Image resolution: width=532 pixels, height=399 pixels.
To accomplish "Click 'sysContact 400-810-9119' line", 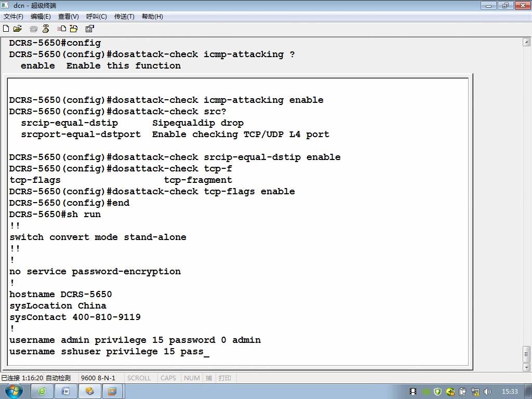I will (x=75, y=317).
